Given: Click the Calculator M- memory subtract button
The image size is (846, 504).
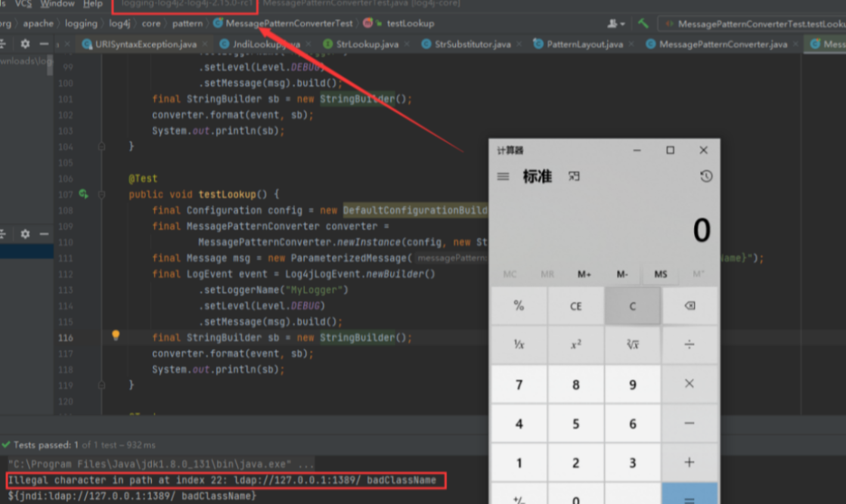Looking at the screenshot, I should coord(622,274).
